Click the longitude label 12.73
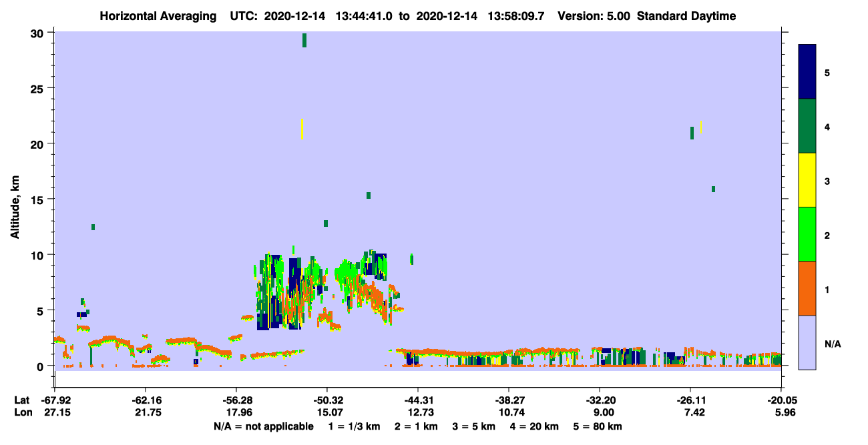Viewport: 868px width, 445px height. (417, 412)
